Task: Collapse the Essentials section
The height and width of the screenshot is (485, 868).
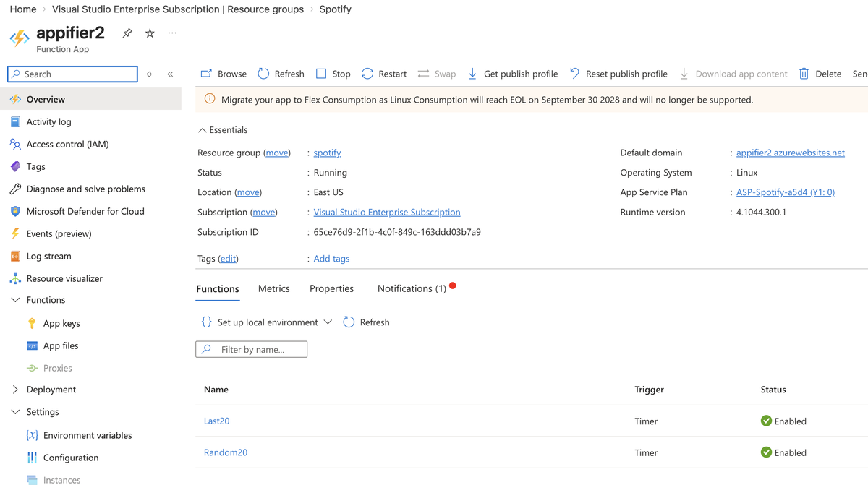Action: pyautogui.click(x=202, y=130)
